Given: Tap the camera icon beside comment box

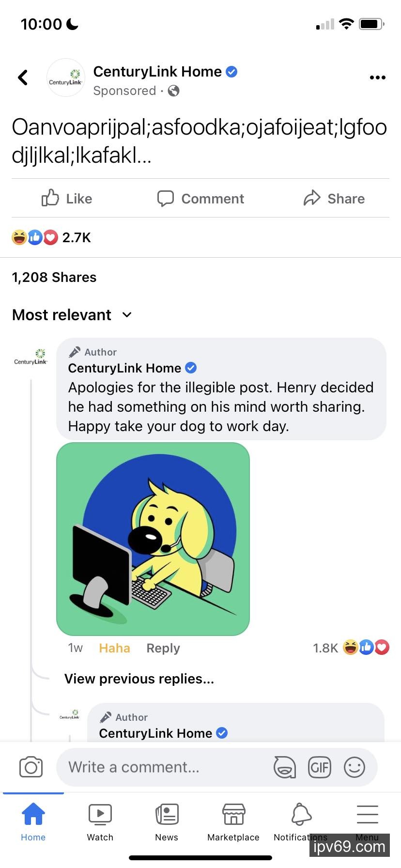Looking at the screenshot, I should click(x=31, y=767).
